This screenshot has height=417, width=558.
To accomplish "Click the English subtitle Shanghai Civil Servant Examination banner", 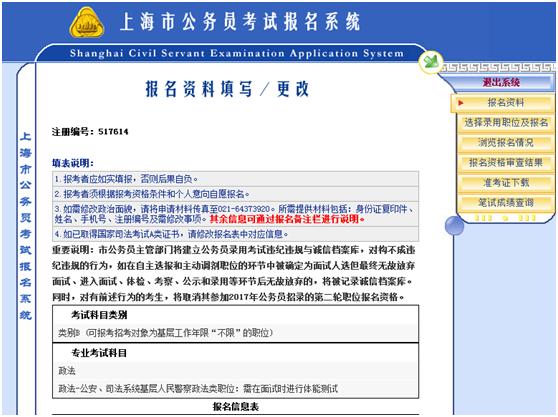I will tap(237, 53).
